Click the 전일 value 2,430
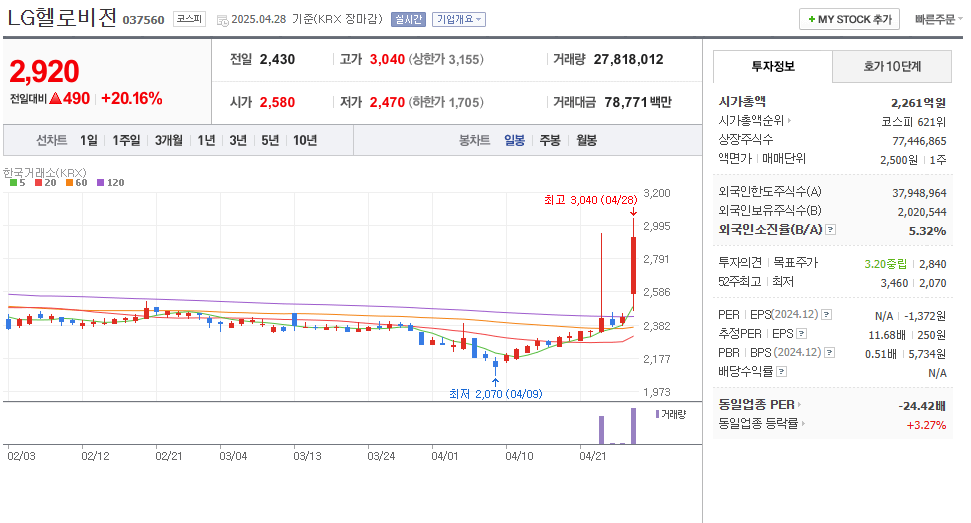Screen dimensions: 971x523 click(x=277, y=59)
